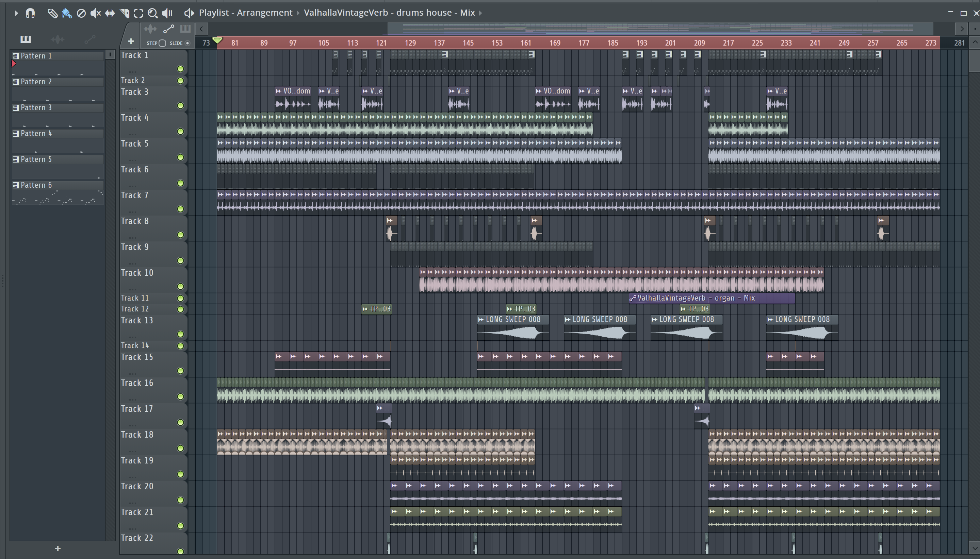Select the Draw pencil tool
The height and width of the screenshot is (559, 980).
(x=52, y=13)
